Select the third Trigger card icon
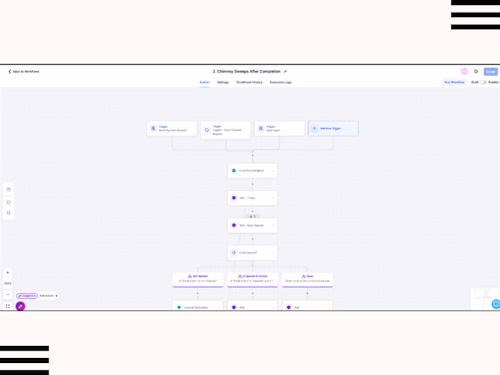Screen dimensions: 500x375 click(261, 128)
